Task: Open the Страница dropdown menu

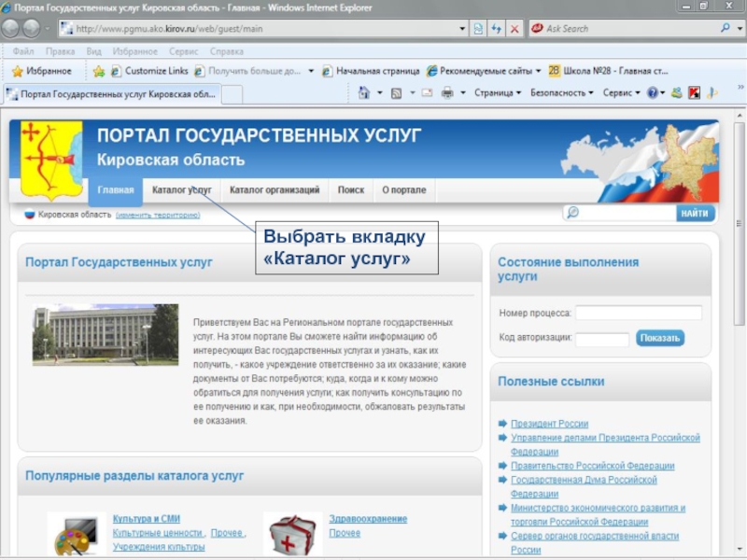Action: click(498, 92)
